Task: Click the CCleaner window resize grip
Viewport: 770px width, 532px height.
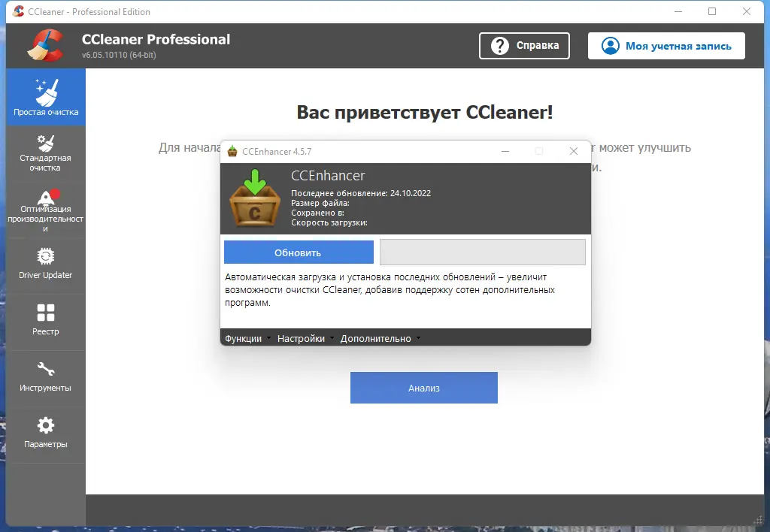Action: tap(759, 520)
